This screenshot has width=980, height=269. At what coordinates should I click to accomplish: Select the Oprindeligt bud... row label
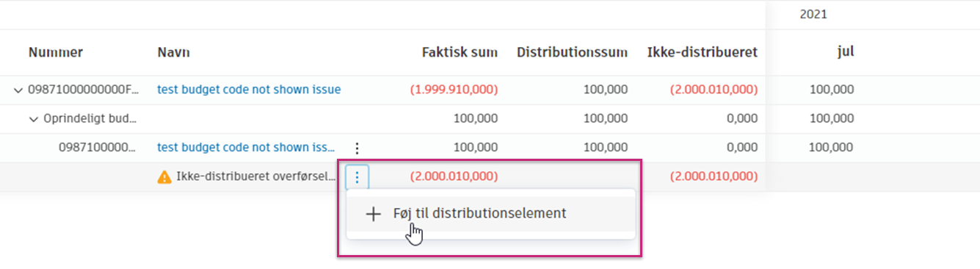[90, 119]
